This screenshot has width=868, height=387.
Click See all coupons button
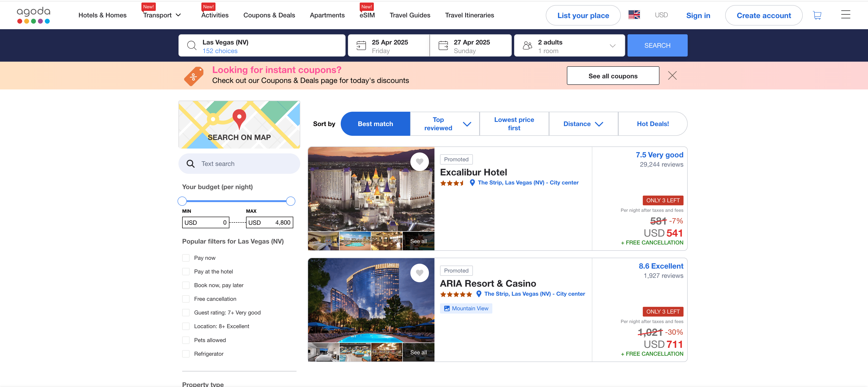pyautogui.click(x=613, y=76)
